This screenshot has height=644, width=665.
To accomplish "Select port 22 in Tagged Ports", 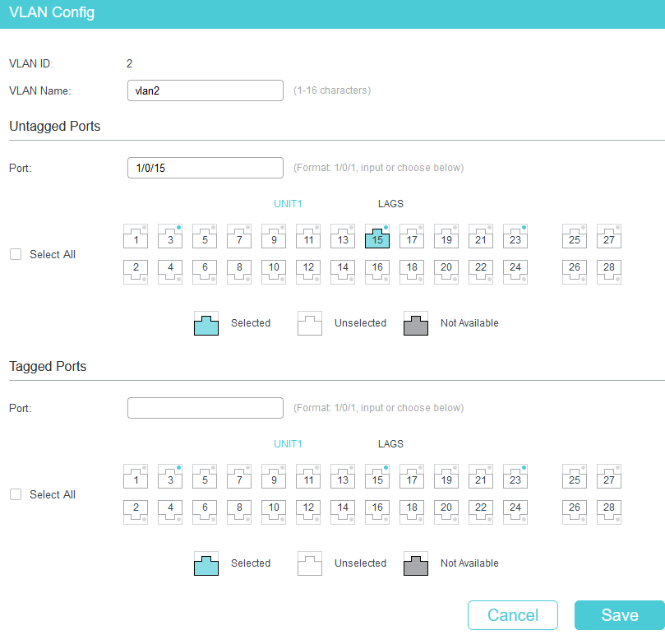I will (x=481, y=512).
